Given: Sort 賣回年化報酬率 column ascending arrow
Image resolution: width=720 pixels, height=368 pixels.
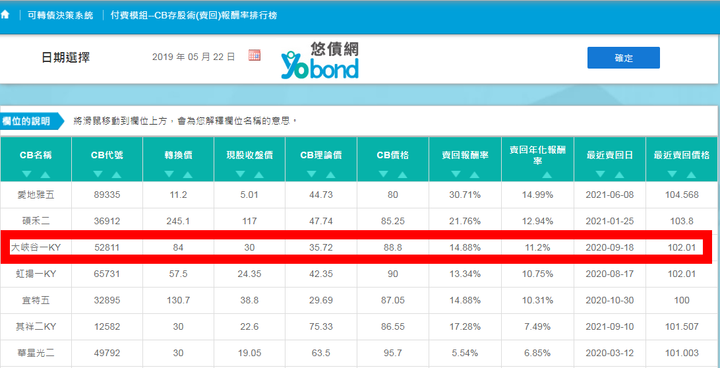Looking at the screenshot, I should (546, 175).
